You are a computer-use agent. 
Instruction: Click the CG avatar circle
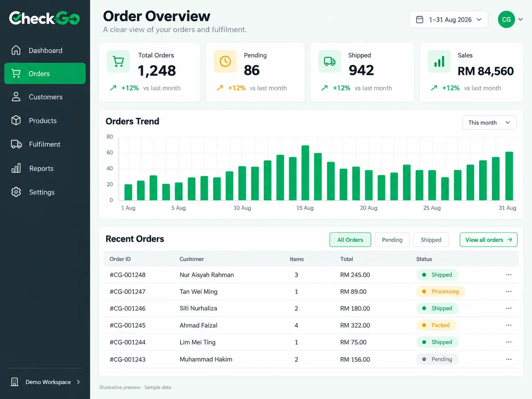506,20
